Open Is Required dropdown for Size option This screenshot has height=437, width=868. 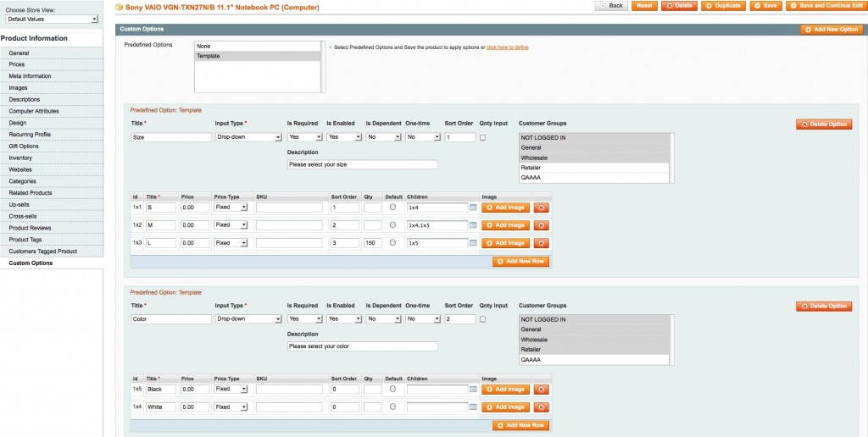[x=304, y=137]
